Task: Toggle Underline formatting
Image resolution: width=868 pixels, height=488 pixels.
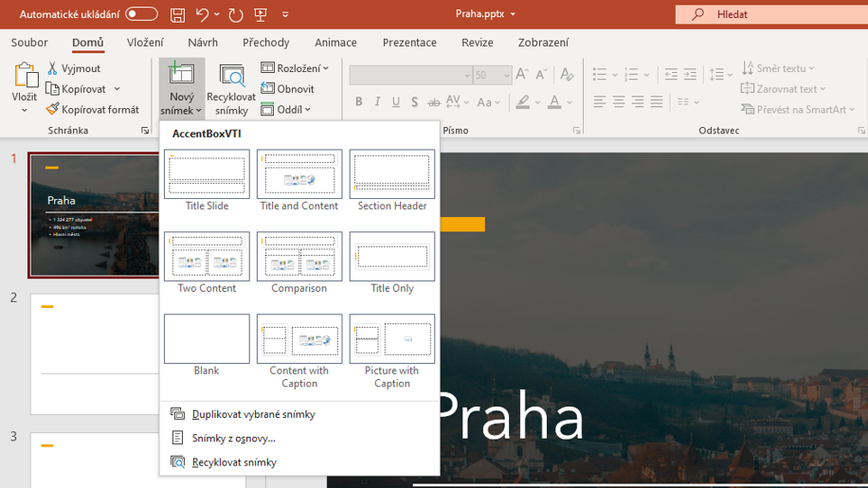Action: (396, 101)
